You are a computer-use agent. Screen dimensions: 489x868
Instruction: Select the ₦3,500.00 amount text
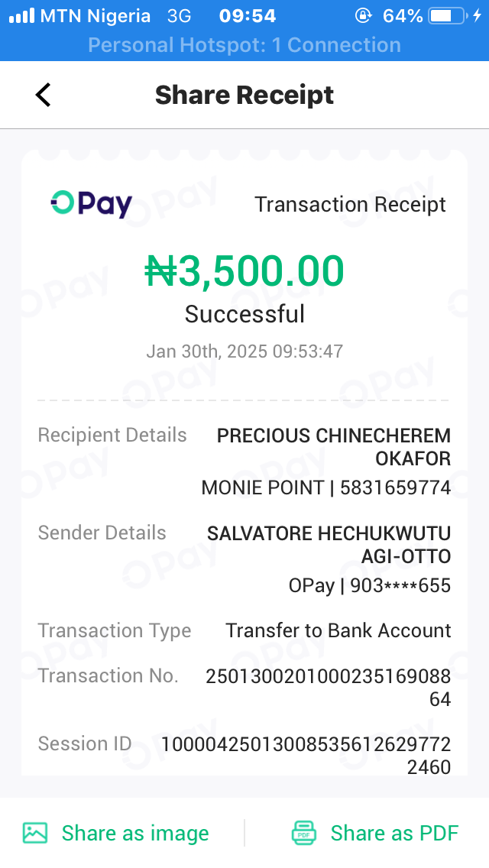coord(244,271)
